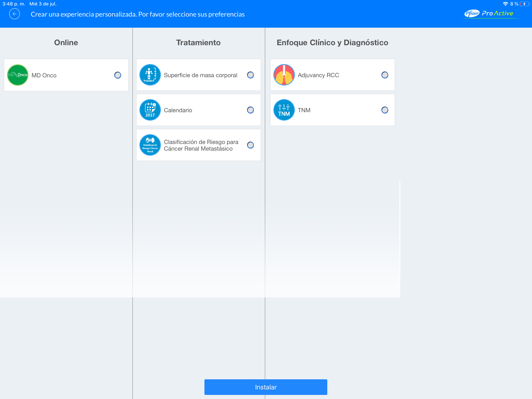The image size is (532, 399).
Task: Tap the Wi-Fi status icon
Action: (x=505, y=4)
